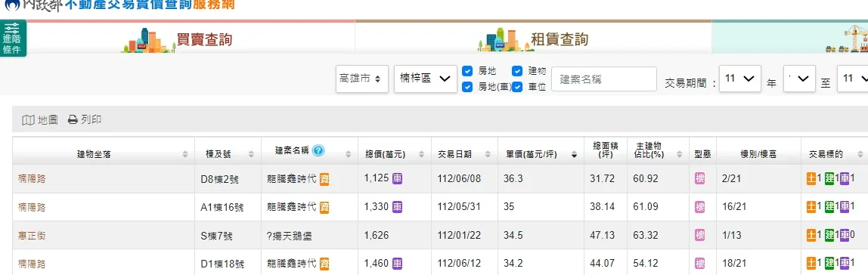This screenshot has width=868, height=275.
Task: Switch to the 買賣查詢 tab
Action: (191, 39)
